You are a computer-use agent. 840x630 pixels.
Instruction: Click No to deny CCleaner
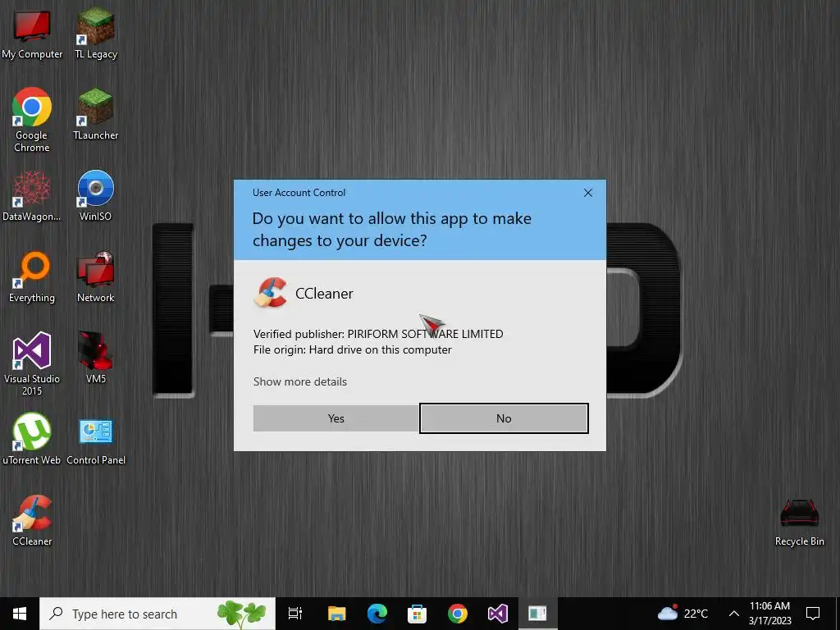pyautogui.click(x=504, y=418)
